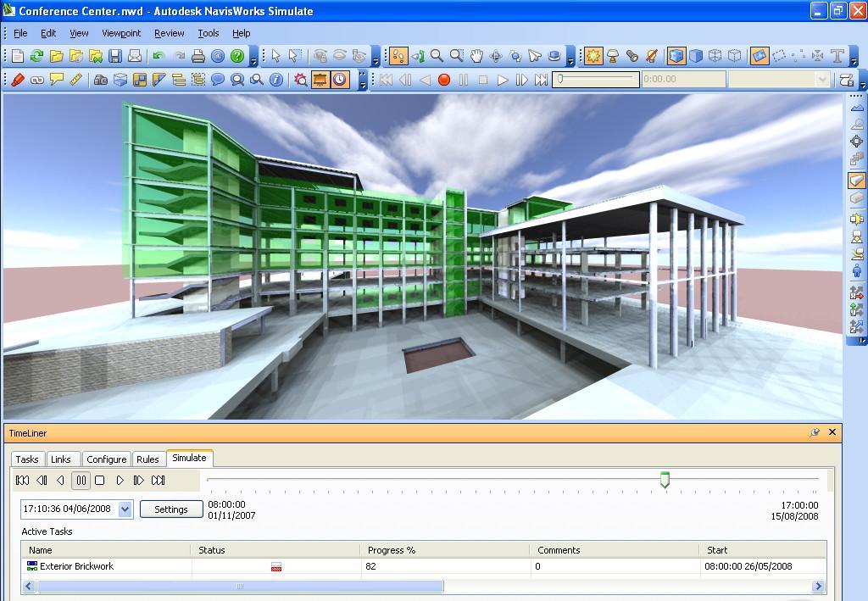
Task: Click the Active Tasks horizontal scrollbar
Action: click(x=237, y=586)
